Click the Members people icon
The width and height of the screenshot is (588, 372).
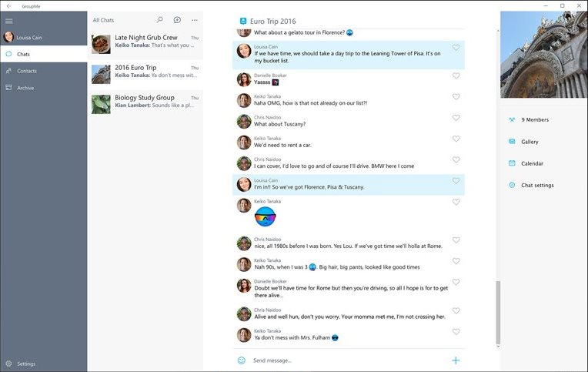pyautogui.click(x=512, y=119)
